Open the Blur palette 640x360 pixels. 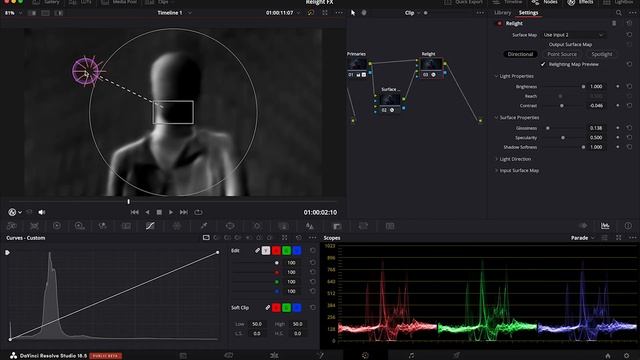[x=310, y=226]
